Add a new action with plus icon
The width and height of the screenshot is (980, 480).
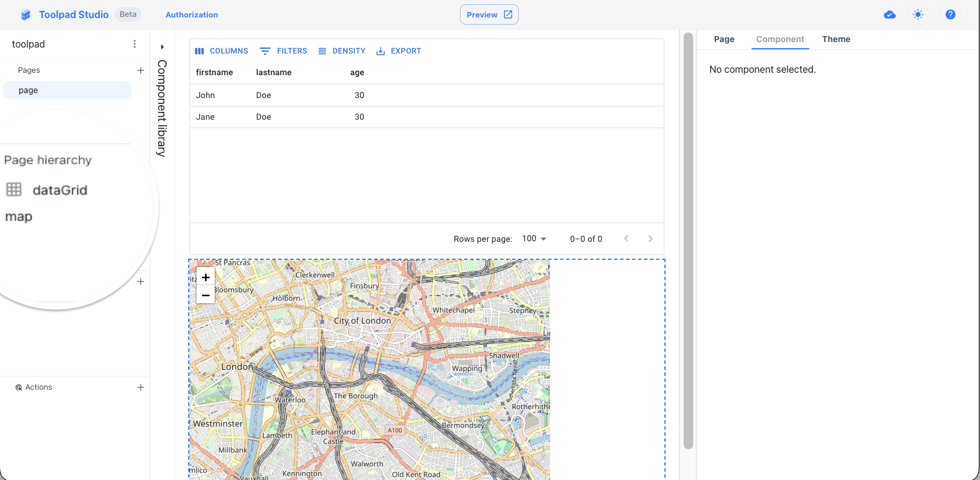141,387
